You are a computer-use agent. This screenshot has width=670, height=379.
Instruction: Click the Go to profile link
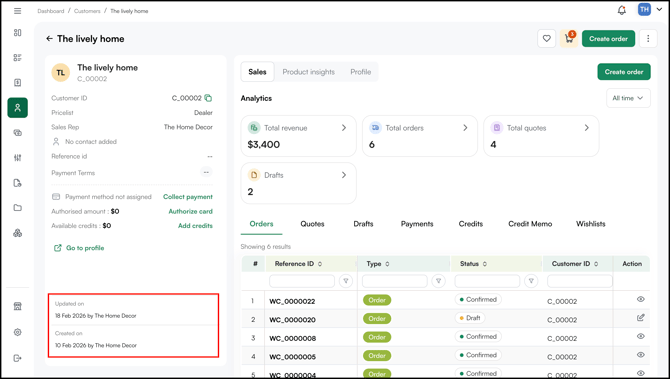(x=79, y=248)
